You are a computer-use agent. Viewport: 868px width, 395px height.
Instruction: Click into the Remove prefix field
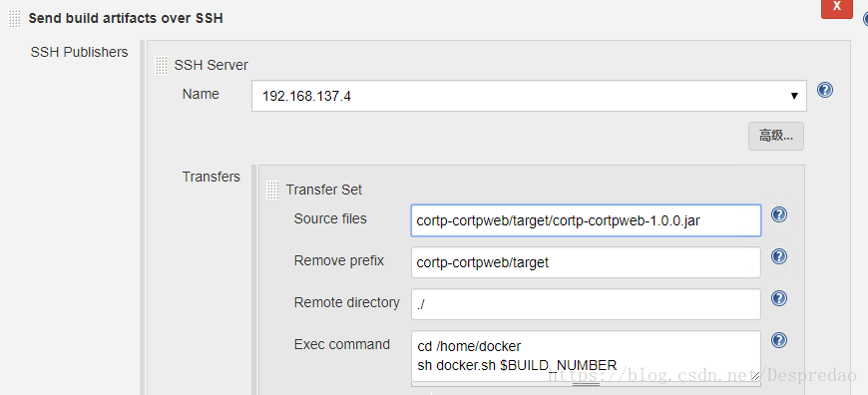[586, 262]
